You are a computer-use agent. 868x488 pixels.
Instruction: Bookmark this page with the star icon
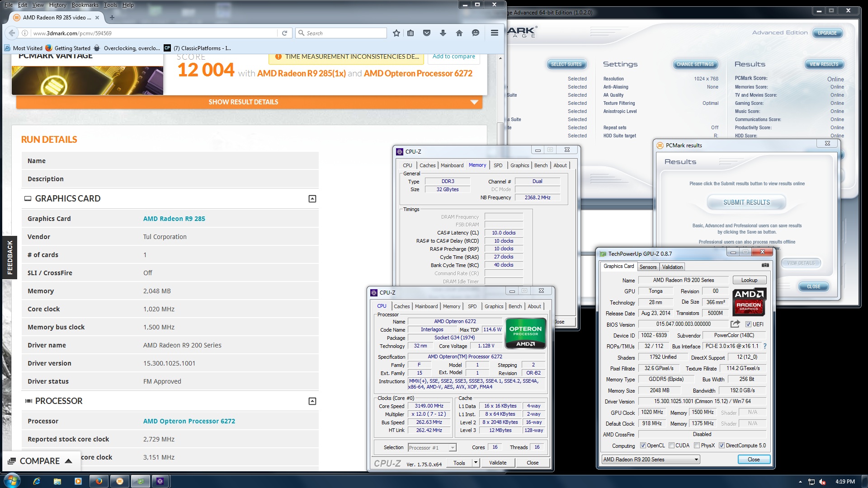tap(396, 33)
